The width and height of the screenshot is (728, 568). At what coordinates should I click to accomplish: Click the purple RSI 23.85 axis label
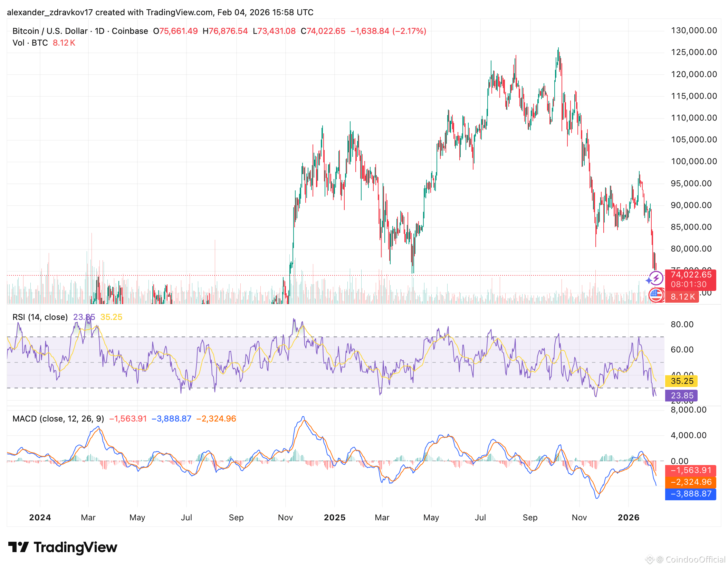[681, 396]
